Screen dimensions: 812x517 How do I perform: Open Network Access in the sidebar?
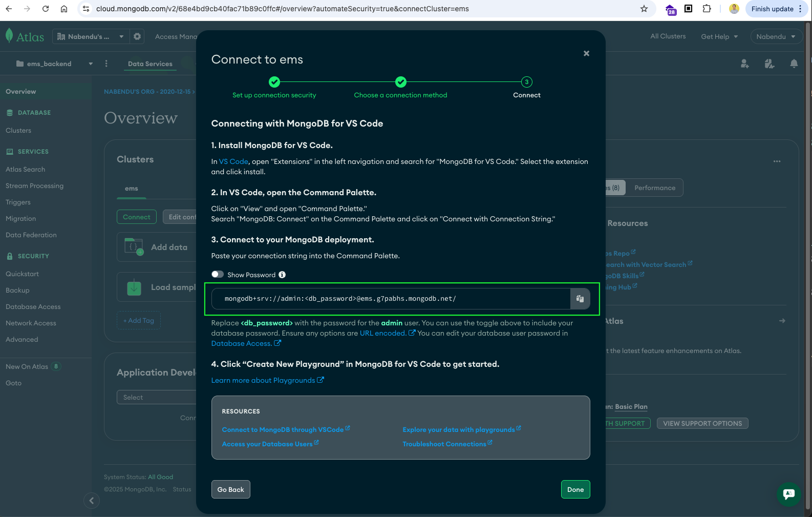pos(31,323)
